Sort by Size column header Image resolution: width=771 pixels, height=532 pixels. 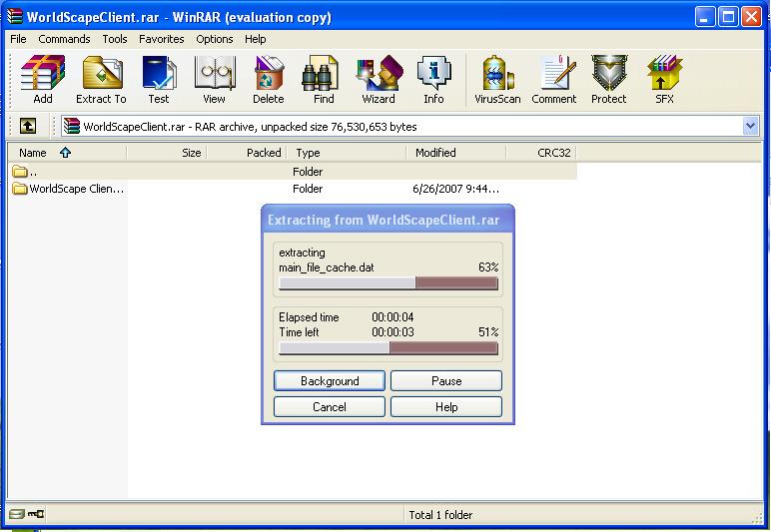coord(167,153)
